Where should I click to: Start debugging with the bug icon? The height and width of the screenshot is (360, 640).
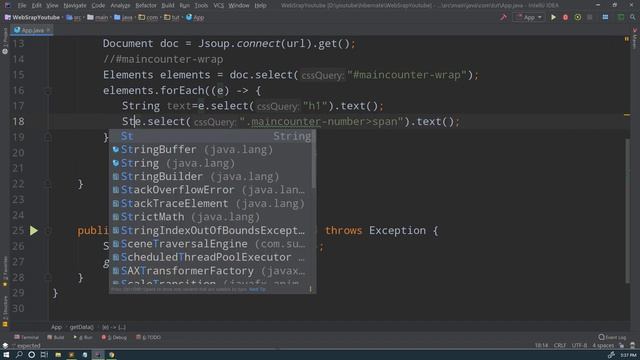pos(565,18)
